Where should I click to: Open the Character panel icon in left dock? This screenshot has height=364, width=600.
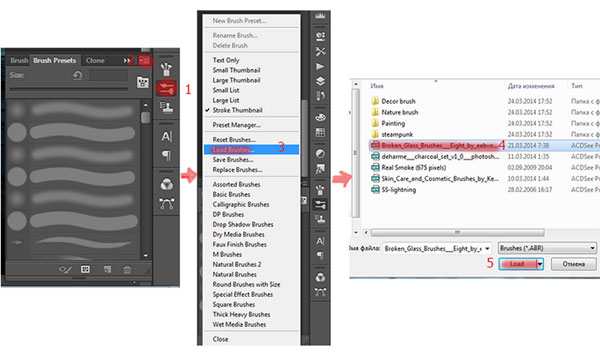tap(166, 136)
